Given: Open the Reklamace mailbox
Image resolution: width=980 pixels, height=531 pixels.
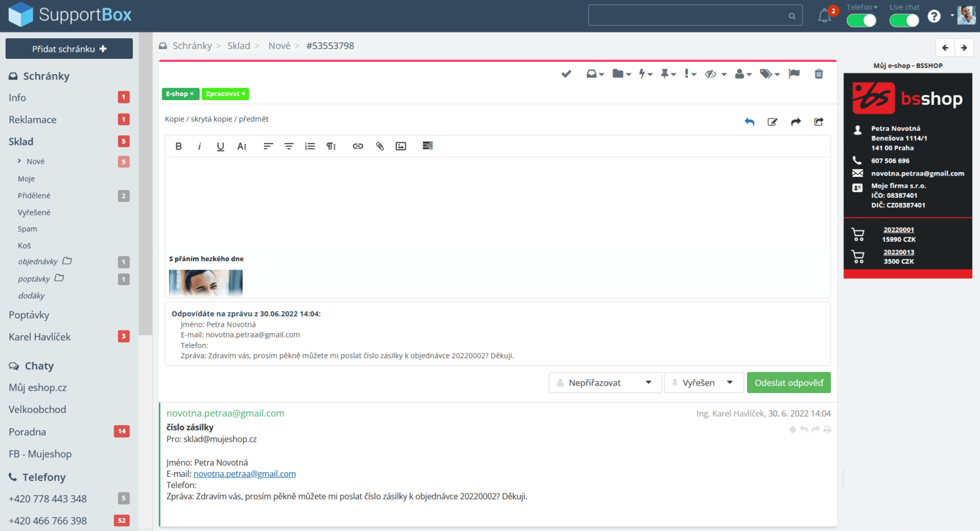Looking at the screenshot, I should 33,119.
